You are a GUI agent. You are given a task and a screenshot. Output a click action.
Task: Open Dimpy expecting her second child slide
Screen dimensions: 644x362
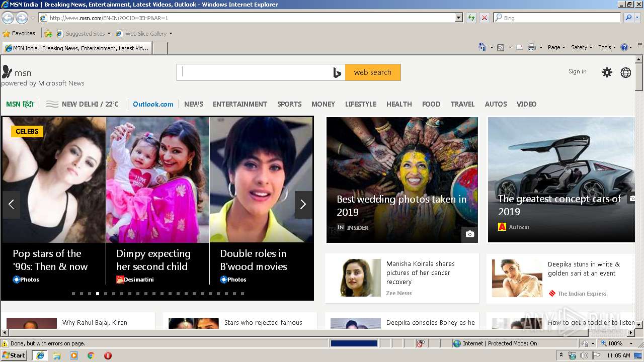pyautogui.click(x=157, y=200)
